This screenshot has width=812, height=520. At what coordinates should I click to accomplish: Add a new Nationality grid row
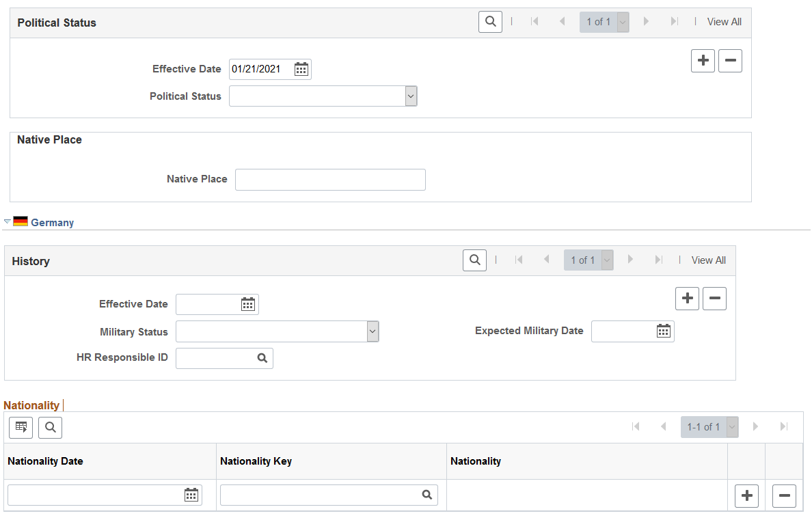pos(747,496)
